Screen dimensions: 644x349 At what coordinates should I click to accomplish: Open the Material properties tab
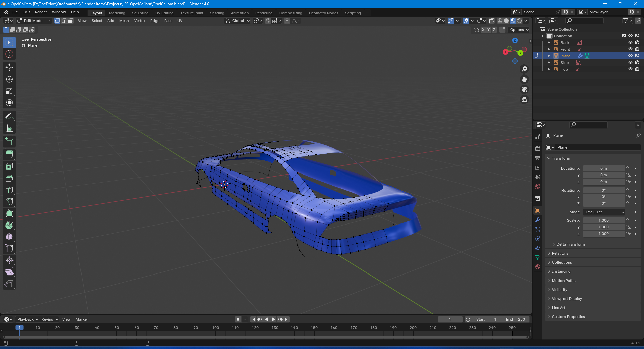pyautogui.click(x=538, y=267)
